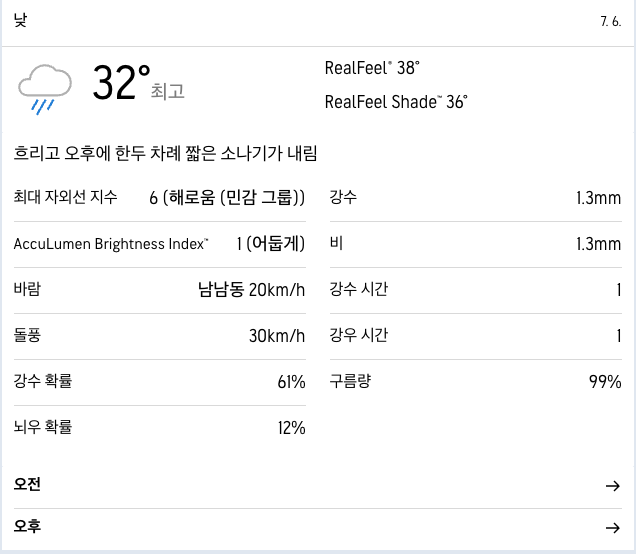Expand the 오전 forecast row
The height and width of the screenshot is (554, 636).
click(318, 485)
